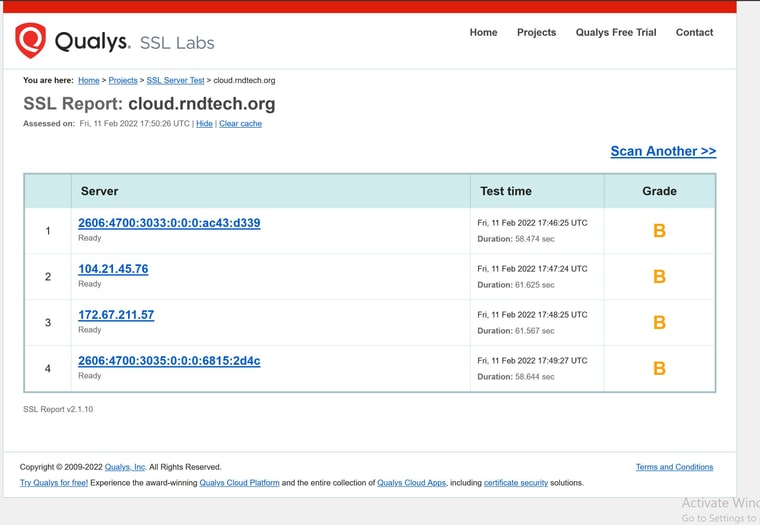The height and width of the screenshot is (525, 760).
Task: Click the Duration 58.474 sec text
Action: pos(516,239)
